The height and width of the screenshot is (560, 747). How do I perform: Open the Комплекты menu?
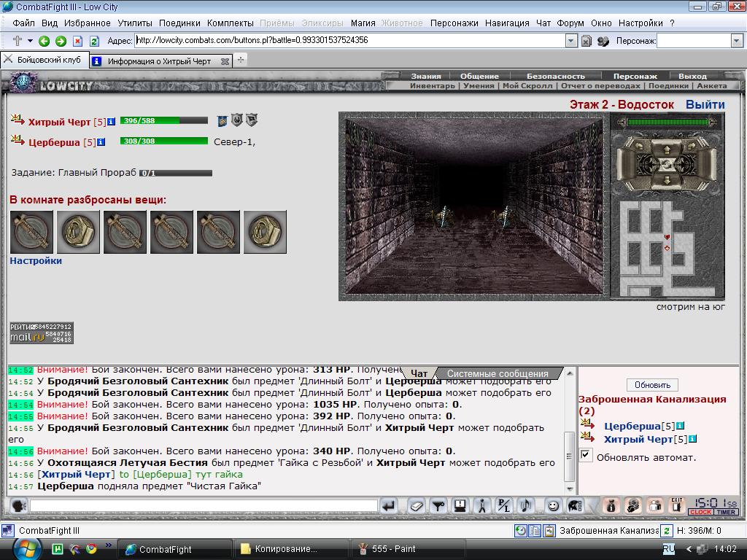coord(230,23)
